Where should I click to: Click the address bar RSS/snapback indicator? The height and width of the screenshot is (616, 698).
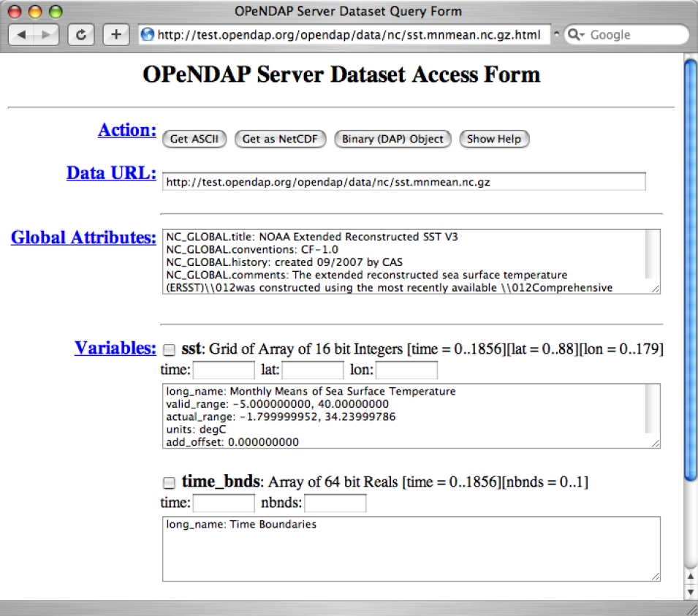556,34
